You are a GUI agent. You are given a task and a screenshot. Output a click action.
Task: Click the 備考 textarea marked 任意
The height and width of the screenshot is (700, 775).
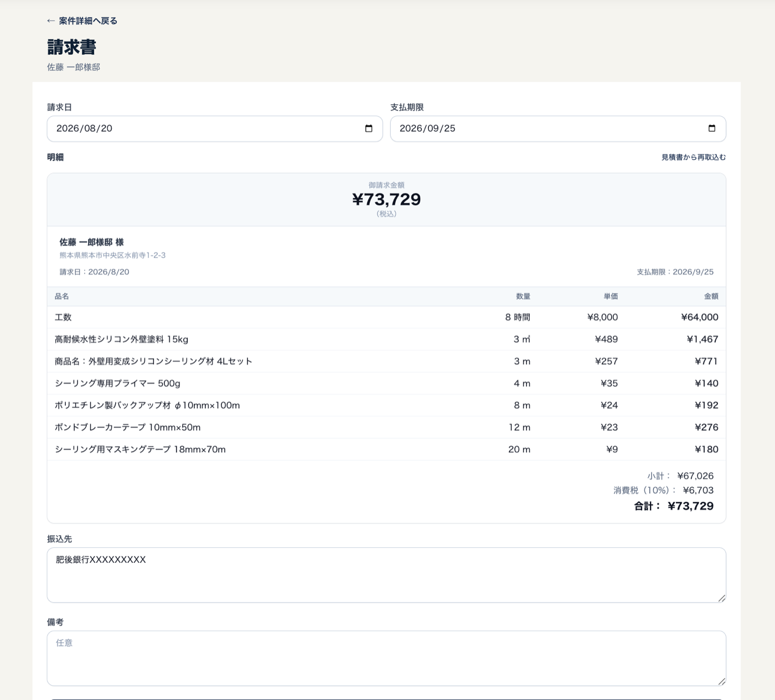coord(386,658)
